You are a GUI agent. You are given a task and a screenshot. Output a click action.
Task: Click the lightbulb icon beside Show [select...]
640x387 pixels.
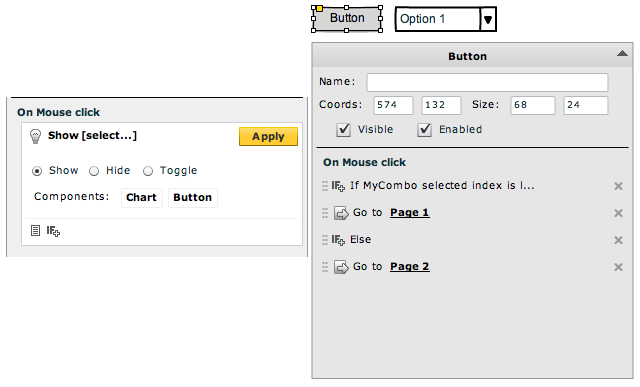click(x=36, y=136)
